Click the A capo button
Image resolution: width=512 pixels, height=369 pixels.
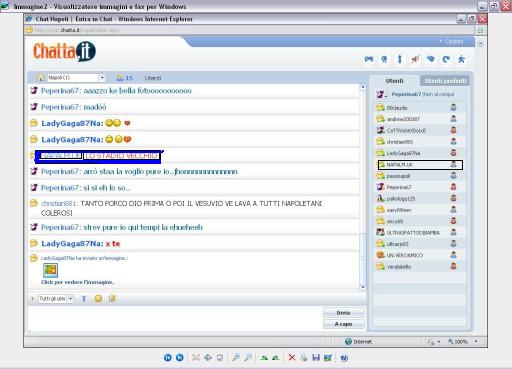point(343,324)
